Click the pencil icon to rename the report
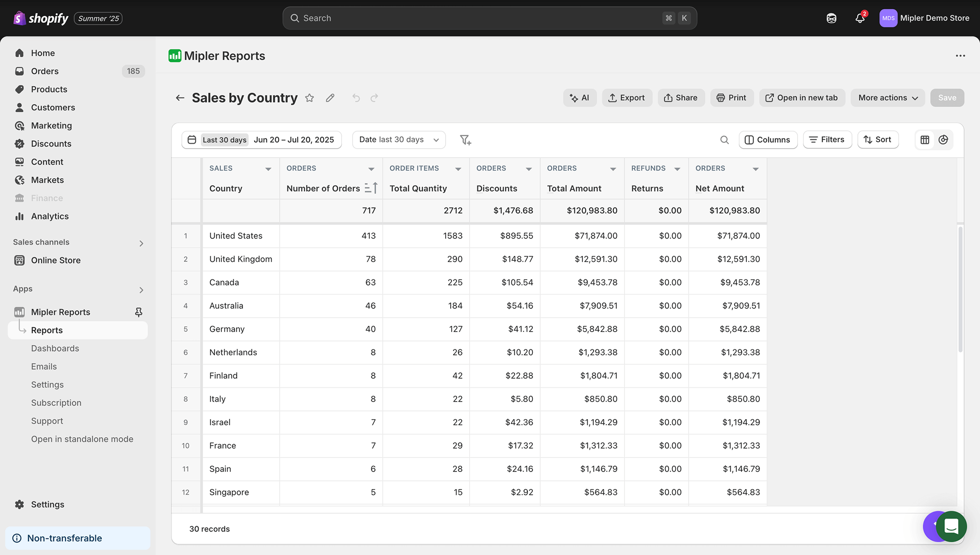Image resolution: width=980 pixels, height=555 pixels. tap(330, 98)
